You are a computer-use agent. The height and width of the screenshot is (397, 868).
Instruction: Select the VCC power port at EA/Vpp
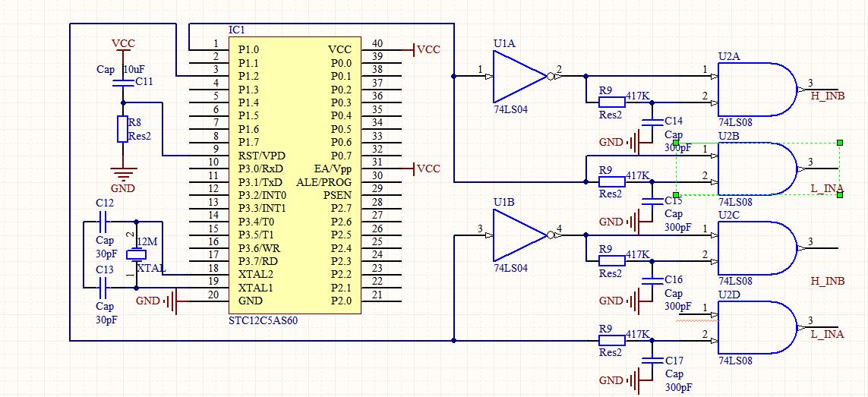coord(426,169)
